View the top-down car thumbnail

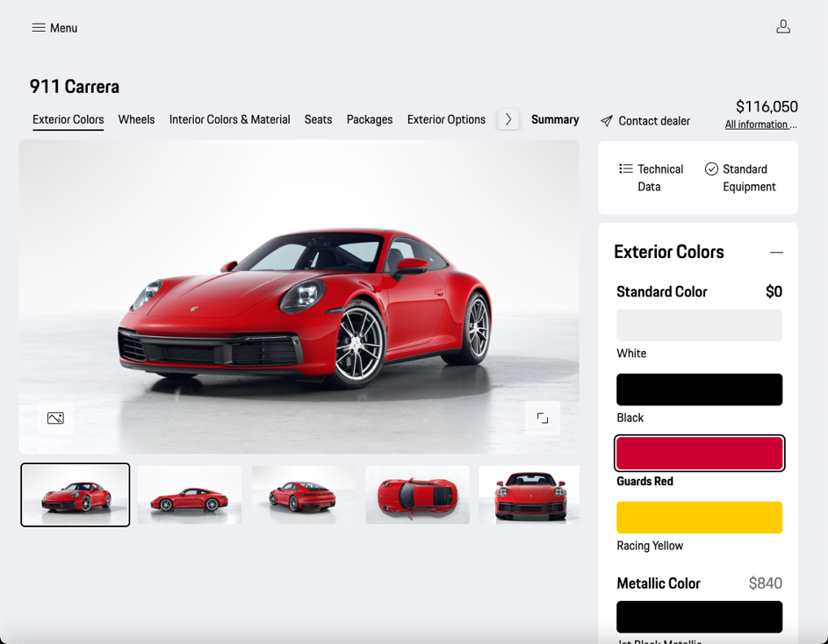(x=417, y=495)
